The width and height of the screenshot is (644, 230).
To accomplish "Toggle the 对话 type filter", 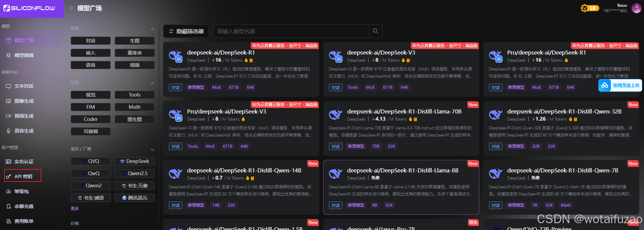I will (x=91, y=41).
